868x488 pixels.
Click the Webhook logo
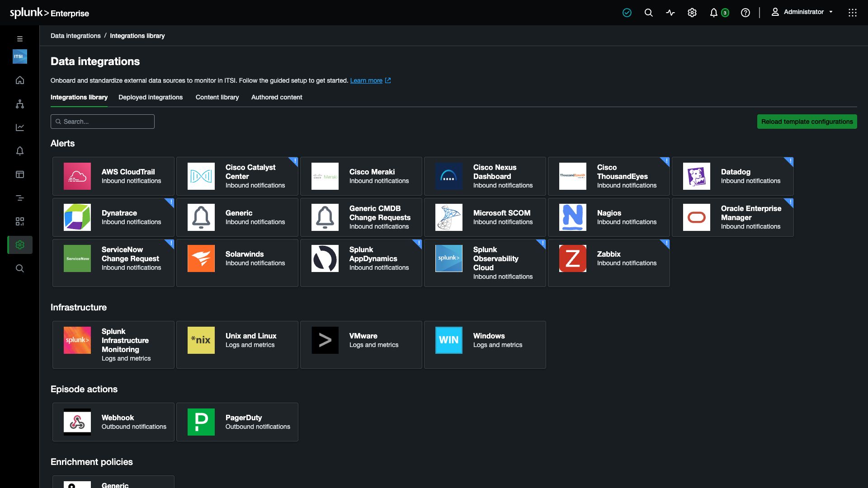pos(77,422)
